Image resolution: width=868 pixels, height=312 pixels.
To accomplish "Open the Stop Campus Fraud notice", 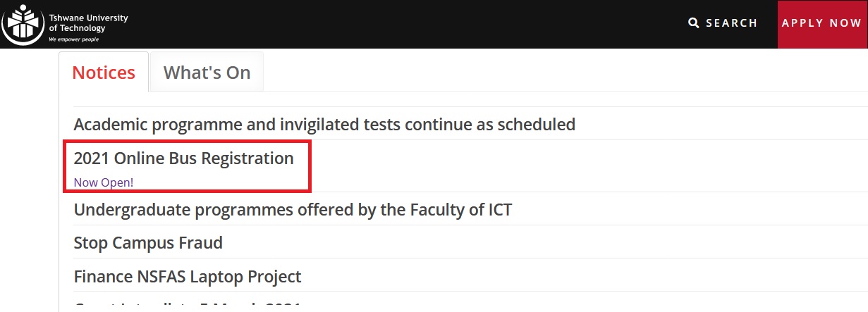I will [x=148, y=243].
